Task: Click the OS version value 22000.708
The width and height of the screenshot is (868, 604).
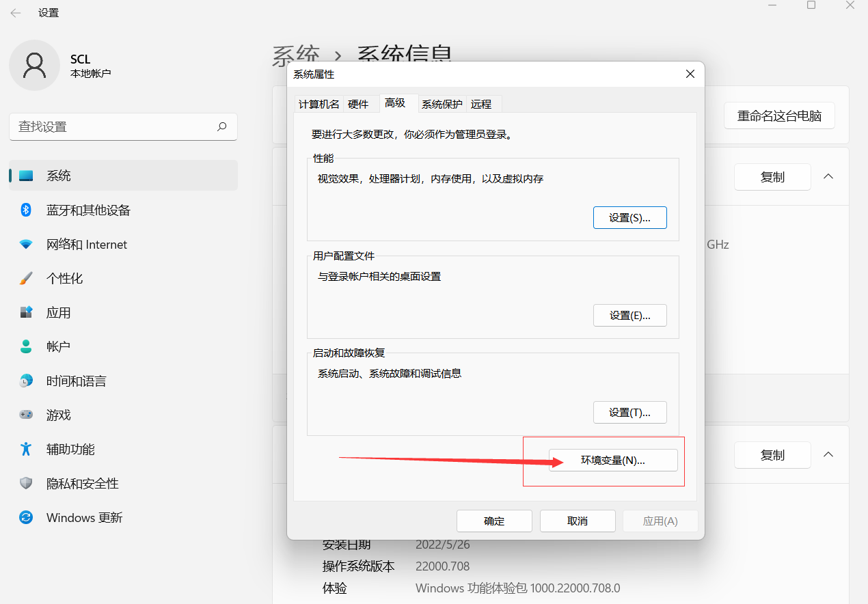Action: tap(442, 566)
